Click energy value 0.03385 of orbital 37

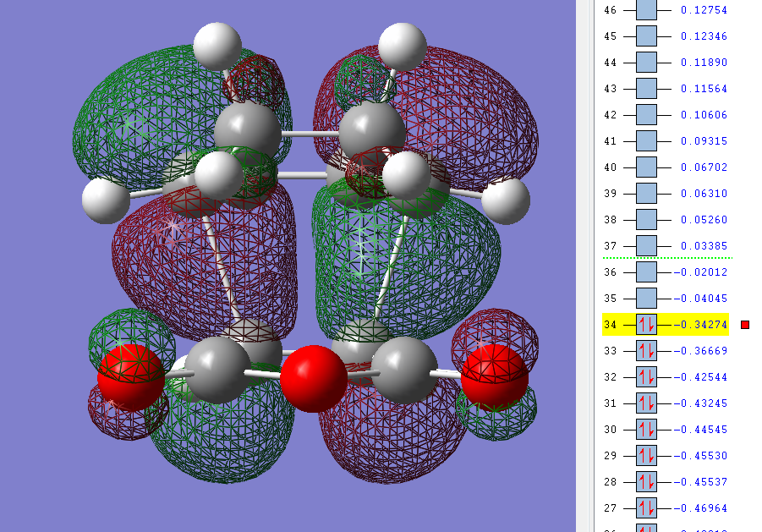tap(704, 246)
